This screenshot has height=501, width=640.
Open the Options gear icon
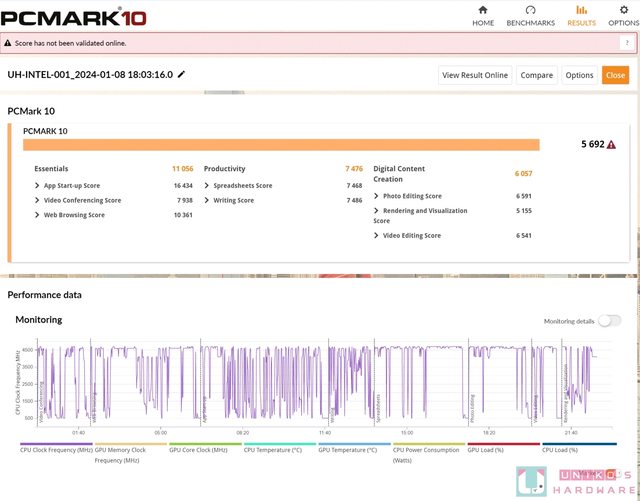[x=623, y=10]
